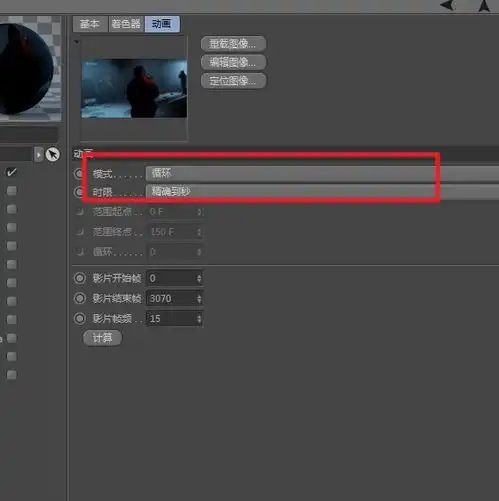Viewport: 499px width, 501px height.
Task: Click the back arrow icon at top right
Action: pyautogui.click(x=447, y=5)
